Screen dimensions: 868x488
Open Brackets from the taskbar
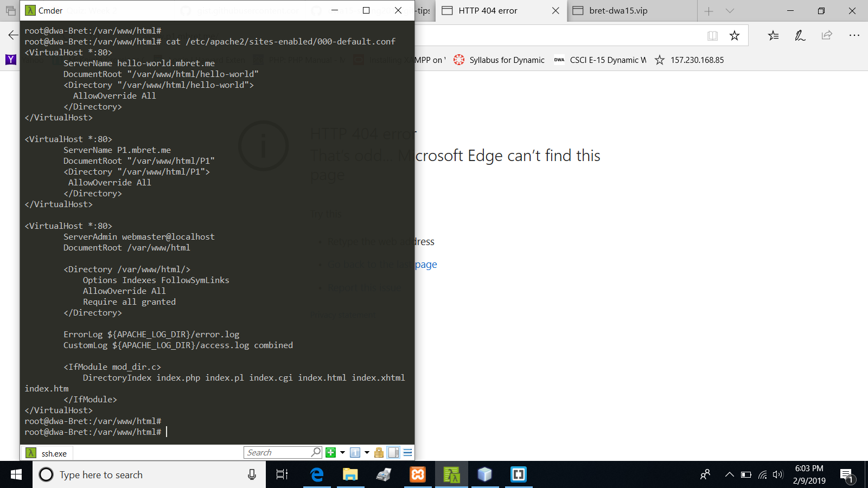coord(518,474)
